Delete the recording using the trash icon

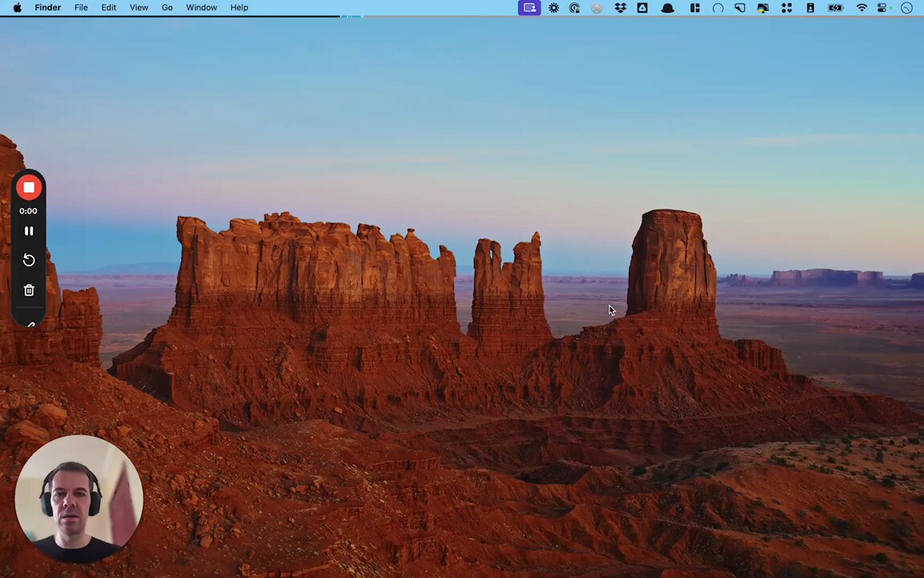[x=28, y=290]
